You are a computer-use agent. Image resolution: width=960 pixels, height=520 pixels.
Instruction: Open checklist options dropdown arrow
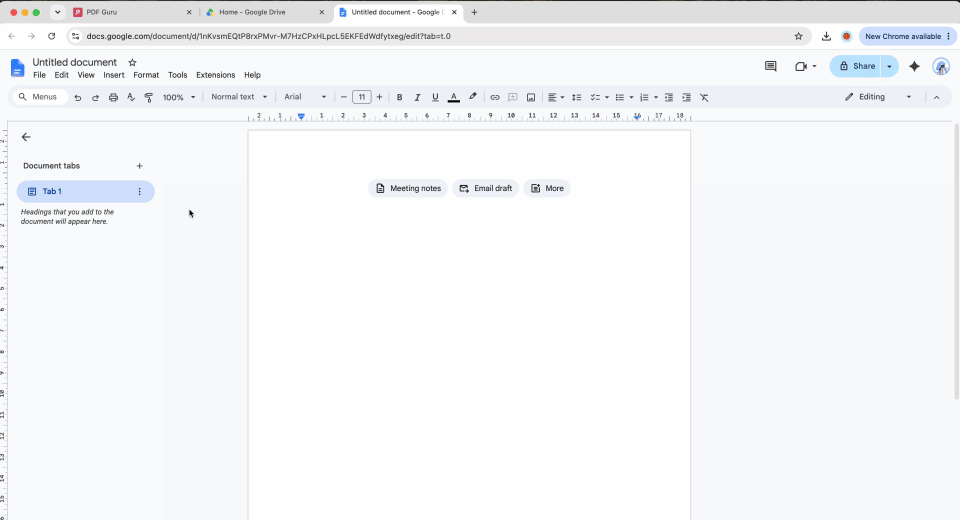tap(607, 97)
